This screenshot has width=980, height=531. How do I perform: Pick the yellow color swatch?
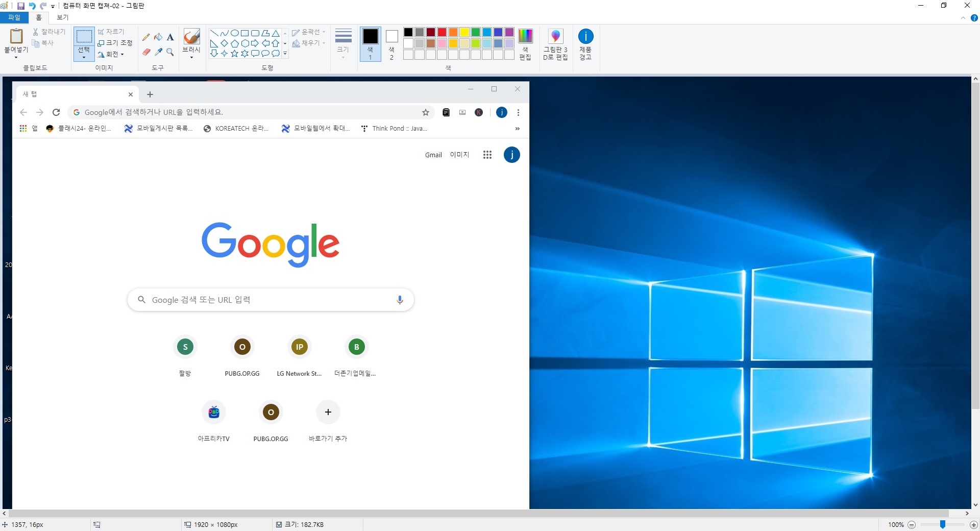click(464, 32)
